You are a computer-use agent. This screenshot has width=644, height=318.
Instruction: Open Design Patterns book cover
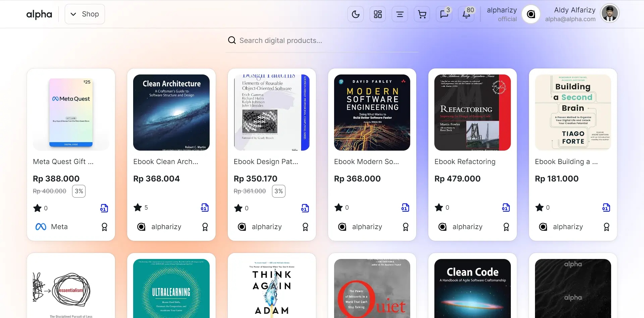(272, 112)
